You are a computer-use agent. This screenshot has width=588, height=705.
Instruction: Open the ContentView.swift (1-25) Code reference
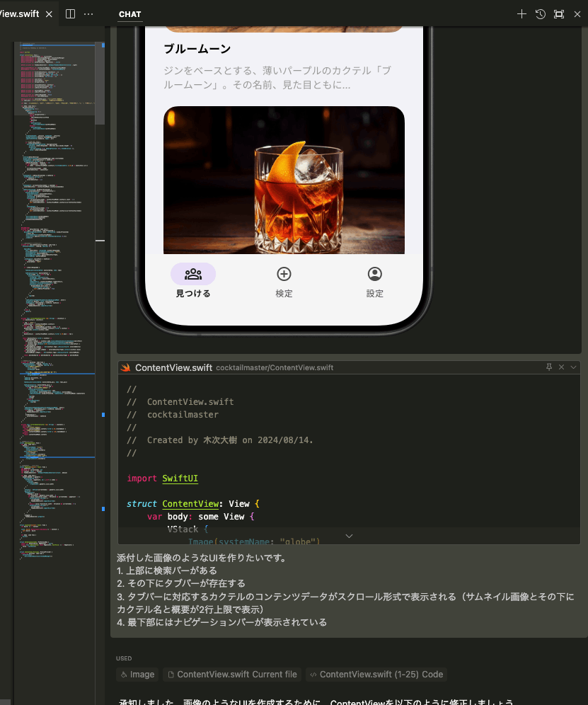point(376,674)
